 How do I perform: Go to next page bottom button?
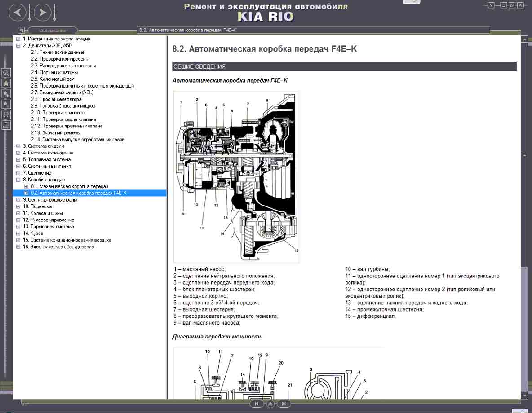click(x=284, y=404)
